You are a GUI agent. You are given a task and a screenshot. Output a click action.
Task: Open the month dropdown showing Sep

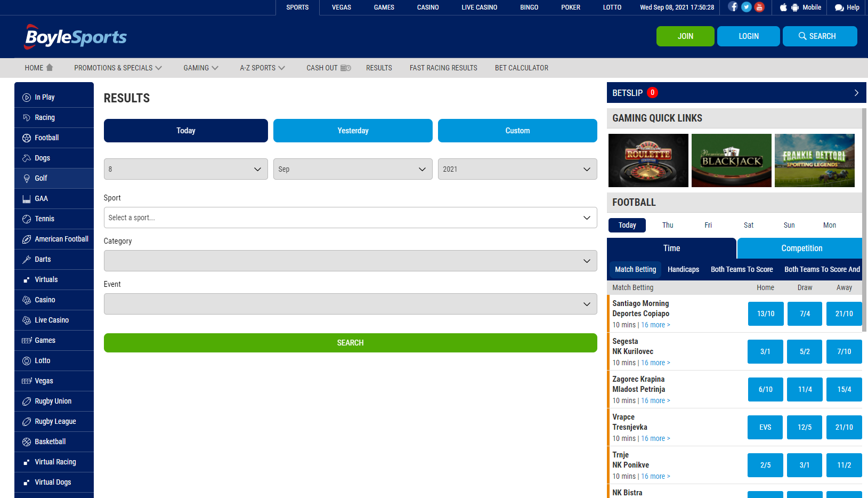pyautogui.click(x=353, y=169)
